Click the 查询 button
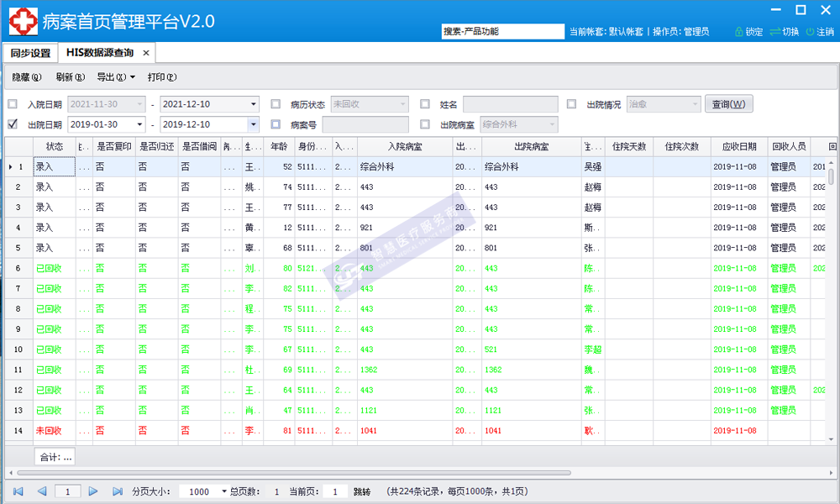 [728, 104]
